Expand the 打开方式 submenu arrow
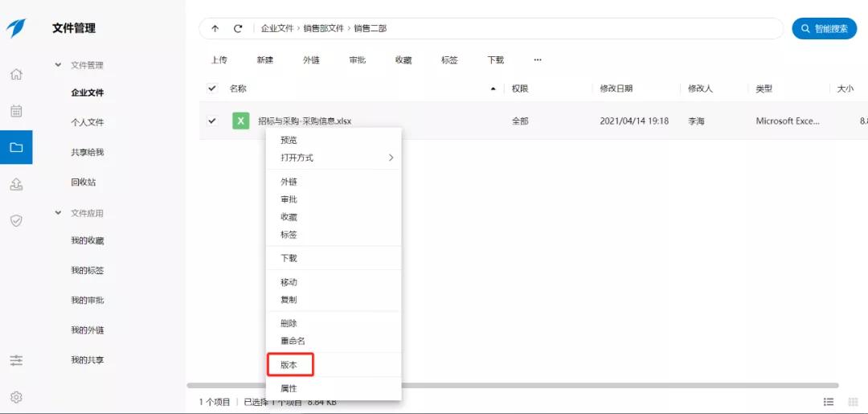 tap(391, 158)
